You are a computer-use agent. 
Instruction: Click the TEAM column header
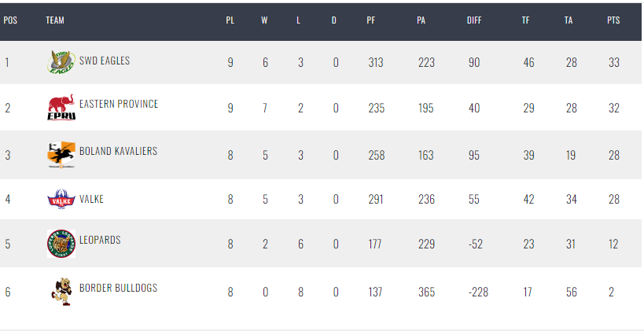[x=54, y=20]
